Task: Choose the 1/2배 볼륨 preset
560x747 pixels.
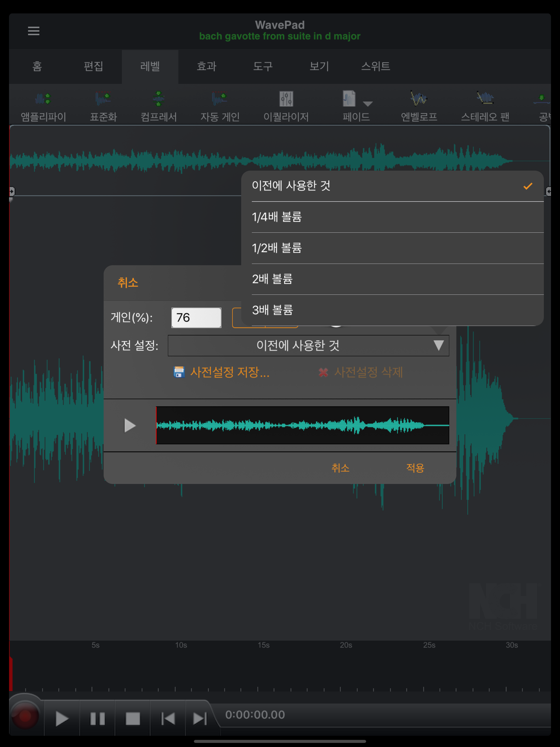Action: coord(392,248)
